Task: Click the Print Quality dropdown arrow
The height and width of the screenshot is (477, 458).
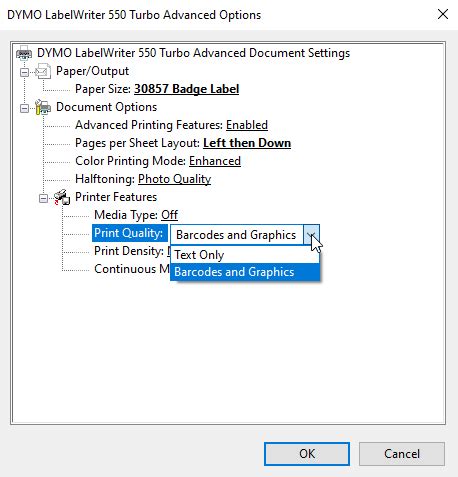Action: (311, 235)
